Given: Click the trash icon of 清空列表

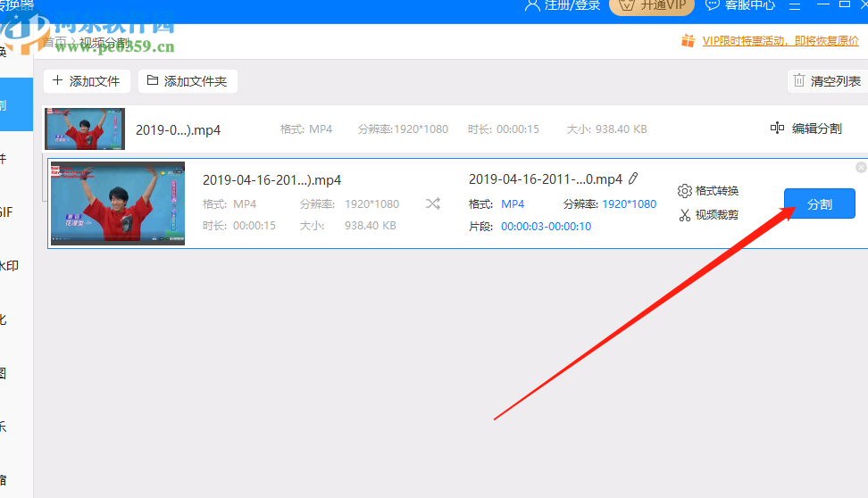Looking at the screenshot, I should tap(799, 81).
